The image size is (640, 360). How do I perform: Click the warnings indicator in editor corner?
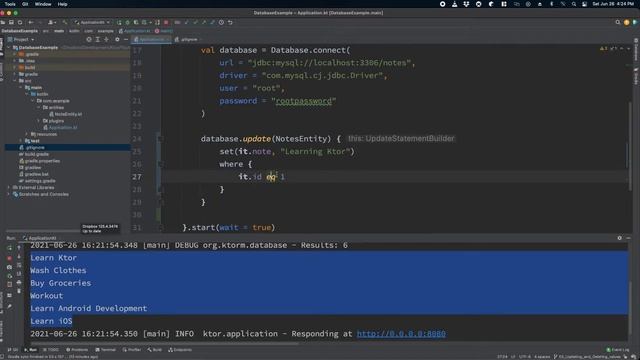(604, 49)
